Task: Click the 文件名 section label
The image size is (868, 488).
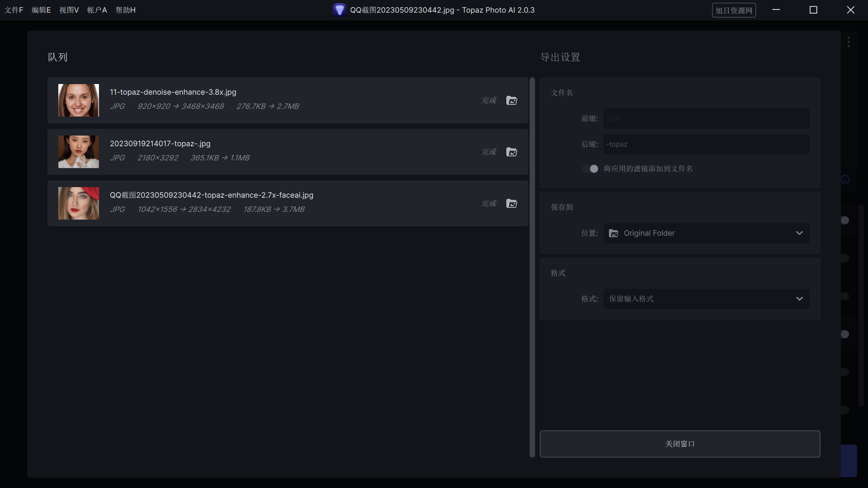Action: (x=562, y=93)
